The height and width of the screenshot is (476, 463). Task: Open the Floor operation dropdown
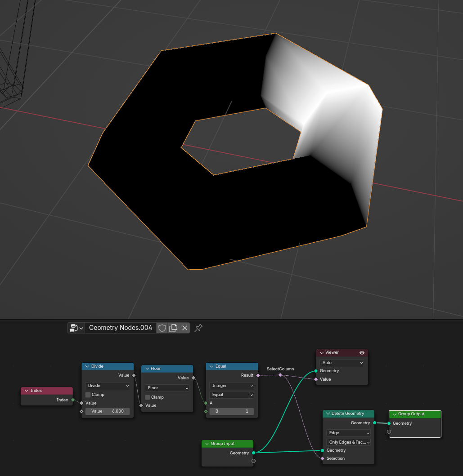click(x=167, y=388)
